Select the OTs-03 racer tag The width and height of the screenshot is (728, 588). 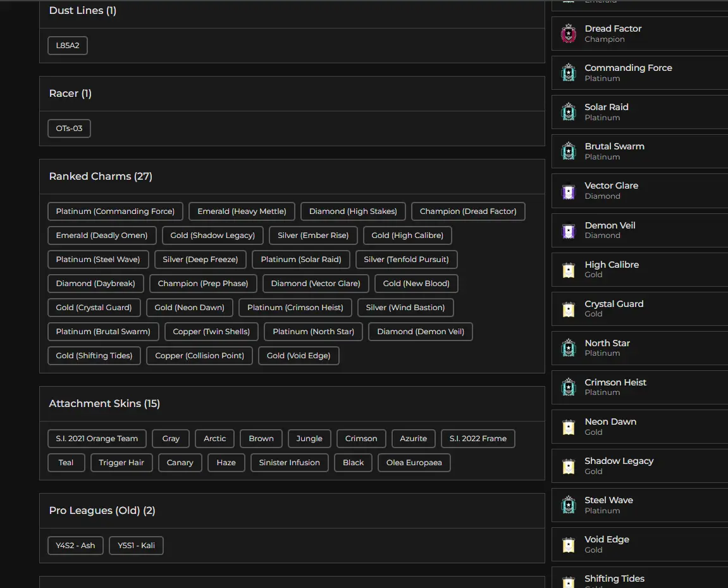click(69, 128)
